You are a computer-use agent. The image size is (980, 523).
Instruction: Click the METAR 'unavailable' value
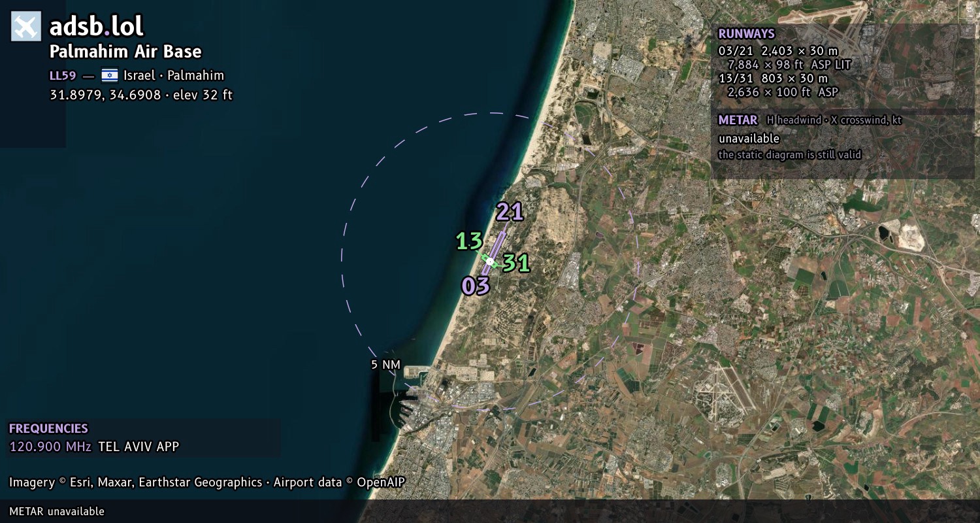coord(749,139)
